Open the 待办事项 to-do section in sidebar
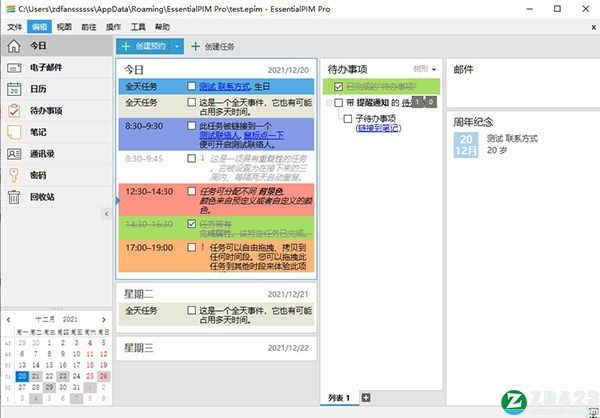The width and height of the screenshot is (600, 418). 56,111
